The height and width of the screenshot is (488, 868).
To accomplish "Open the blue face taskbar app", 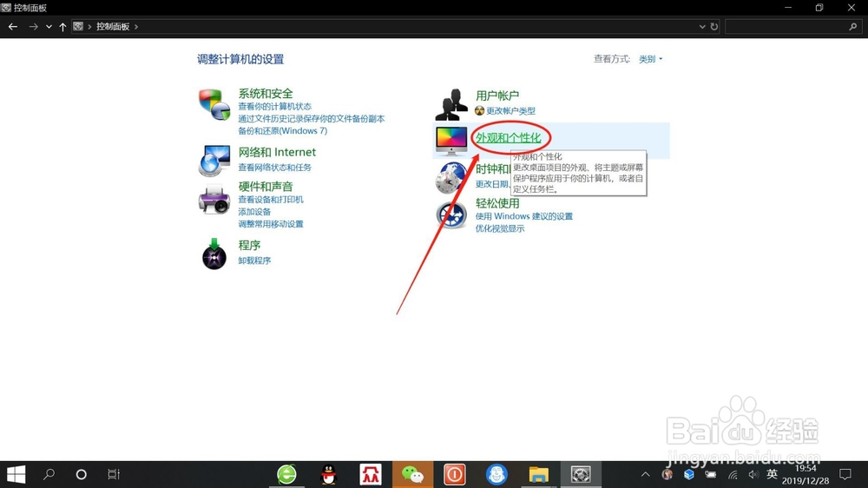I will 496,474.
